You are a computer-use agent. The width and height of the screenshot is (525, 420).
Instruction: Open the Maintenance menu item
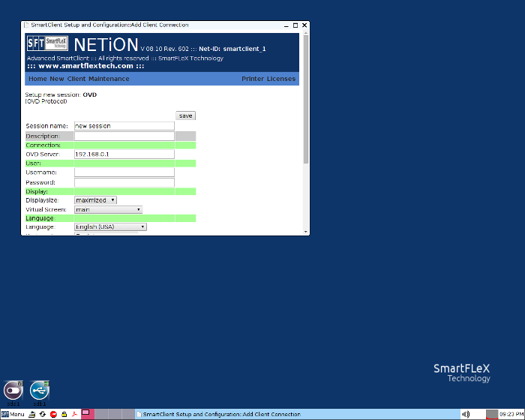click(109, 79)
